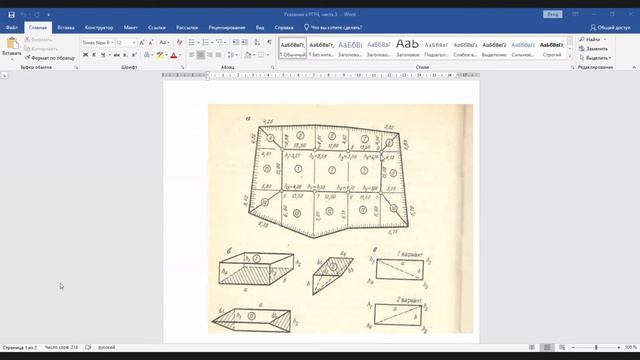Viewport: 640px width, 360px height.
Task: Open the File (Файл) tab
Action: [11, 27]
